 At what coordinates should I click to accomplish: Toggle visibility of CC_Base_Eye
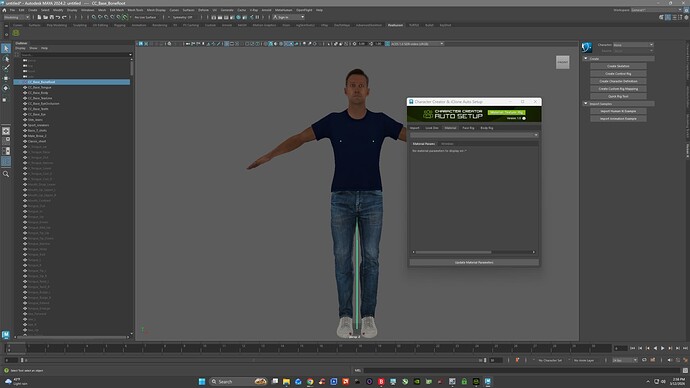click(25, 114)
